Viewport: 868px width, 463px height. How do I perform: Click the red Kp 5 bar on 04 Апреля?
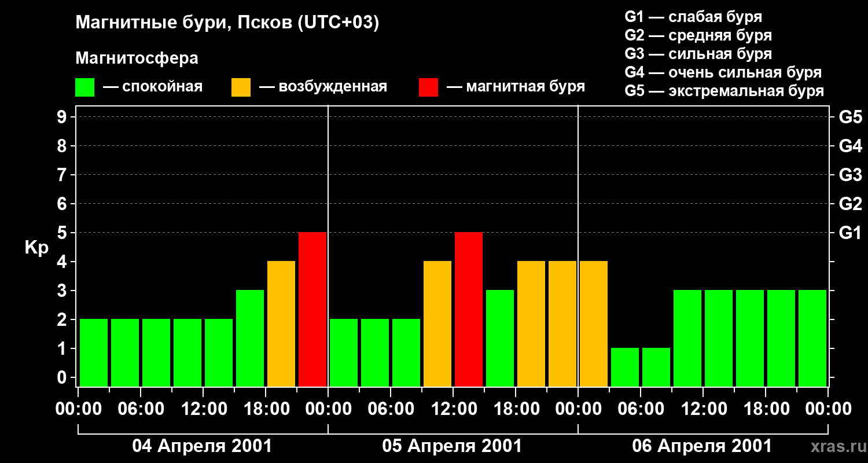[312, 310]
